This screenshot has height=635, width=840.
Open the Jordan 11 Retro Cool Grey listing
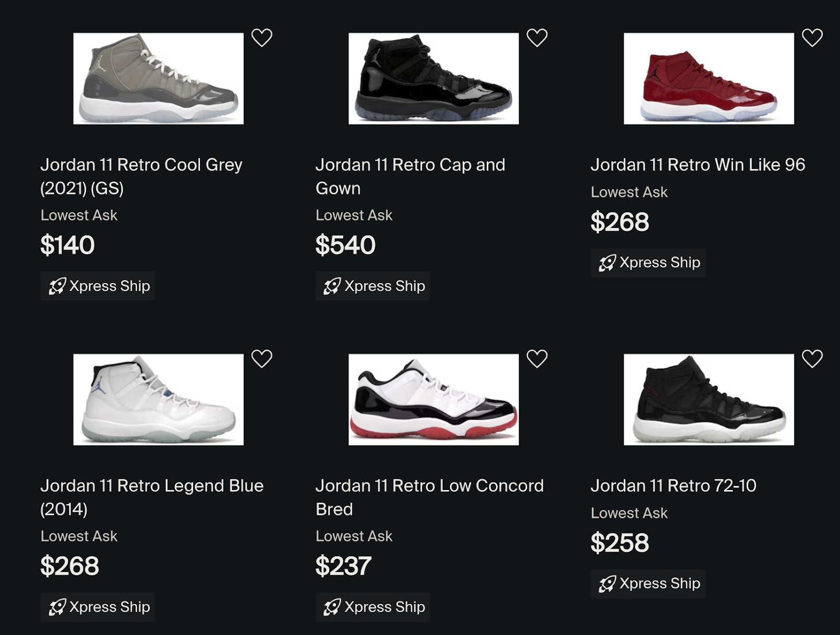click(142, 175)
